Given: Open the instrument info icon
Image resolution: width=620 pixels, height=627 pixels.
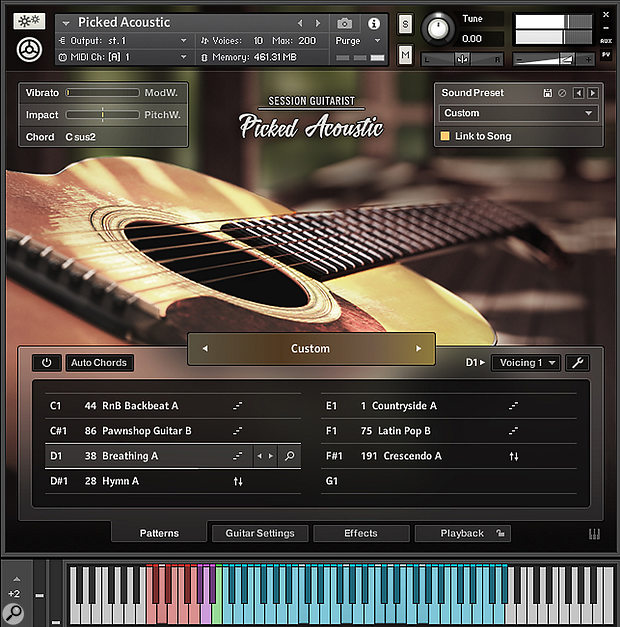Looking at the screenshot, I should pyautogui.click(x=374, y=24).
